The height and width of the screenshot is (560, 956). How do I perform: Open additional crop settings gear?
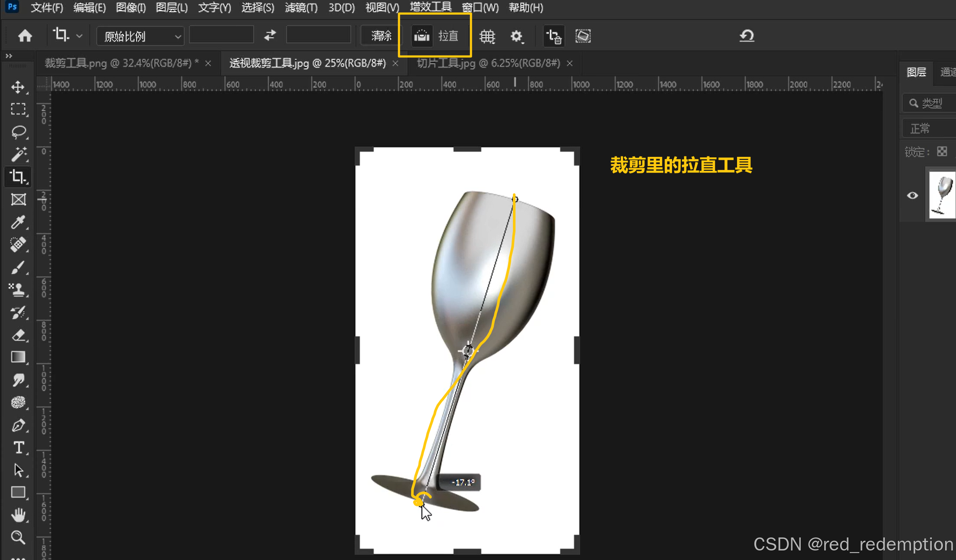click(516, 36)
